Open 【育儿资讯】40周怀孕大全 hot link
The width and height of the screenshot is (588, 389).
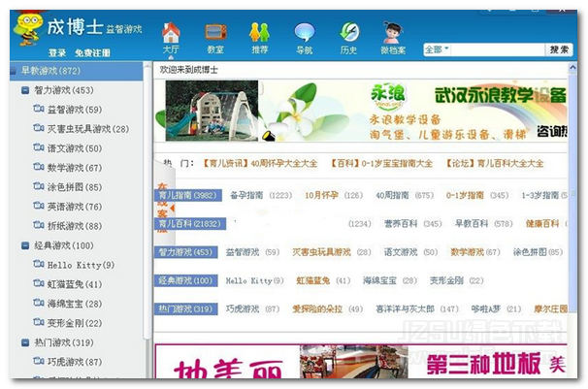pyautogui.click(x=259, y=163)
